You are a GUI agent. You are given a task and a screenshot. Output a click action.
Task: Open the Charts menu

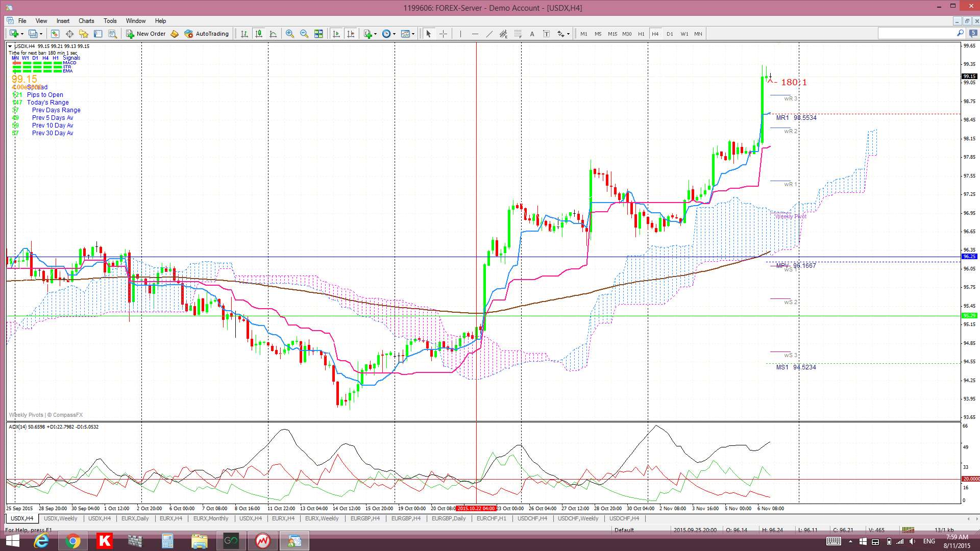(x=86, y=21)
